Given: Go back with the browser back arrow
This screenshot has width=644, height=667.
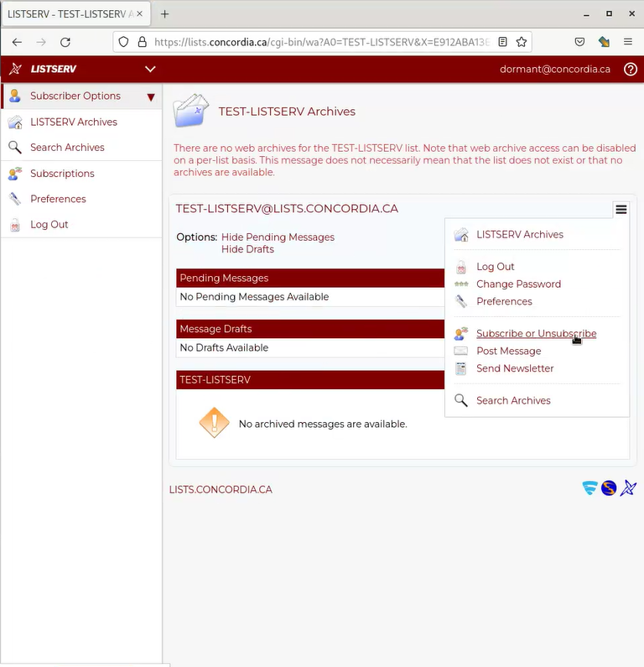Looking at the screenshot, I should click(x=17, y=42).
